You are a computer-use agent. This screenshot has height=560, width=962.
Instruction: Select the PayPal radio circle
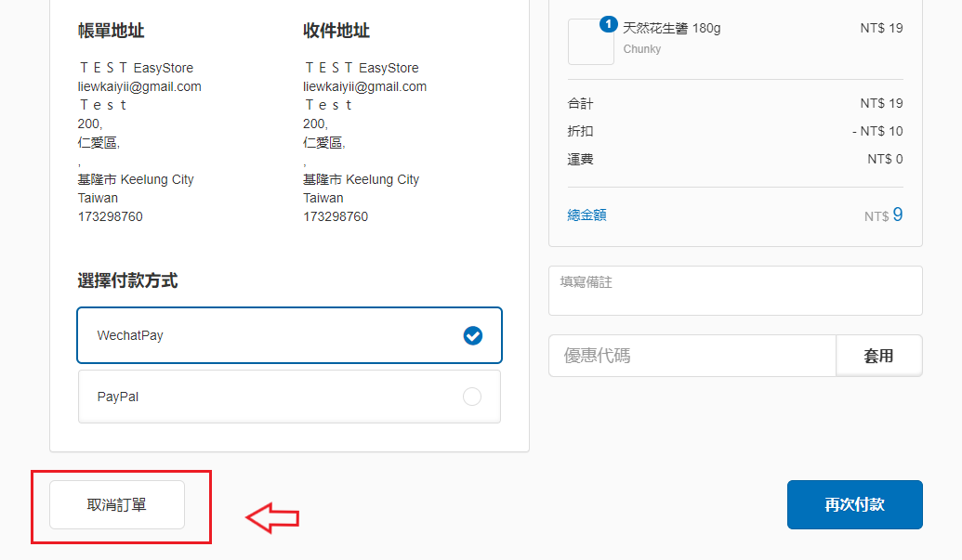[472, 397]
